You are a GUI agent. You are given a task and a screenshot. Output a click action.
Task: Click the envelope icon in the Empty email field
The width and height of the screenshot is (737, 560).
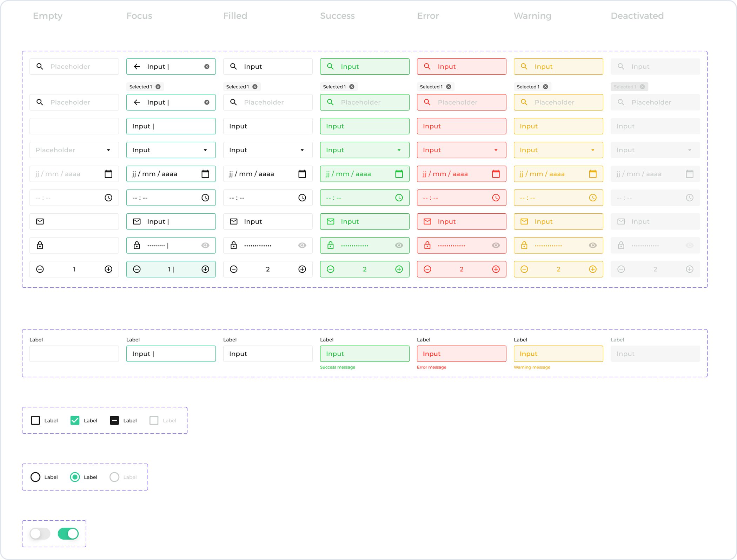(x=40, y=221)
